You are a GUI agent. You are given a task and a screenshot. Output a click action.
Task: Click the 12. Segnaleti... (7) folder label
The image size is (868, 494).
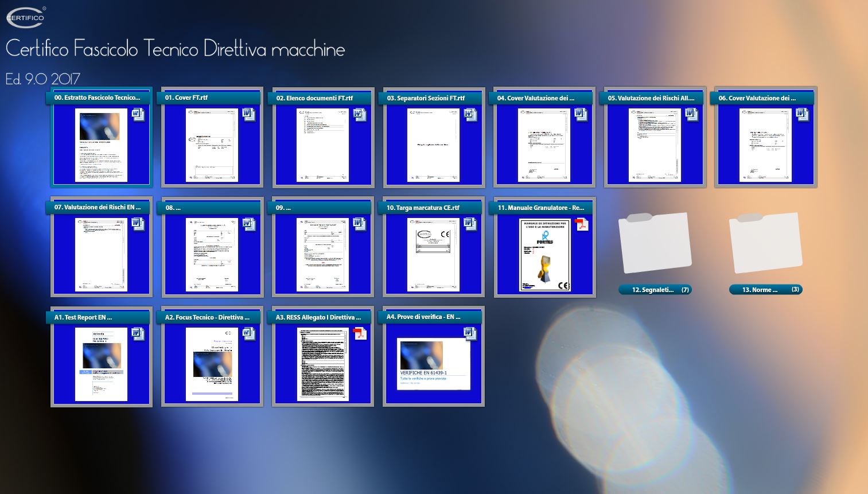tap(655, 290)
